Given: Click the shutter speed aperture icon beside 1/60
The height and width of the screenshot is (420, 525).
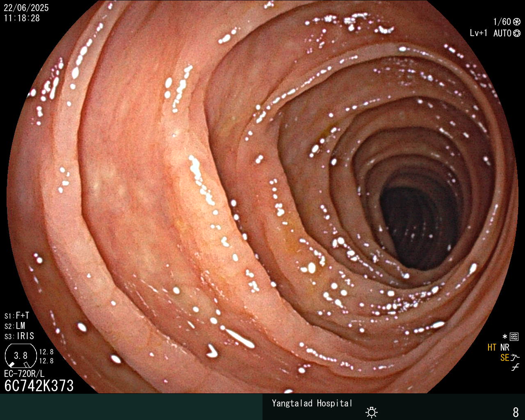Looking at the screenshot, I should coord(517,22).
